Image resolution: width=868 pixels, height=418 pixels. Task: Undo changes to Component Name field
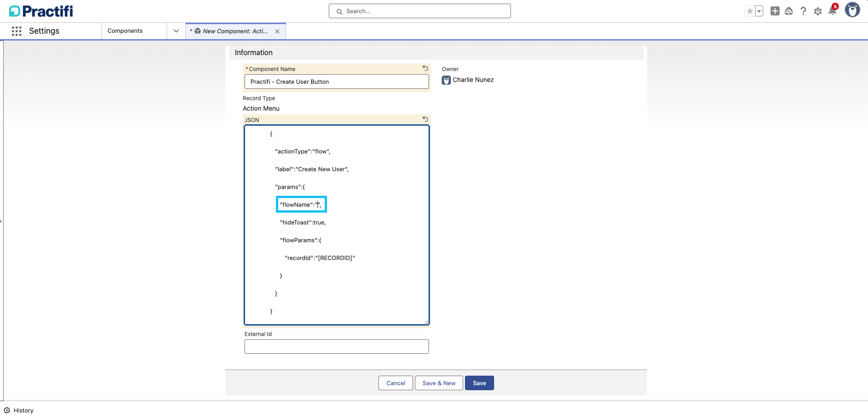(425, 68)
